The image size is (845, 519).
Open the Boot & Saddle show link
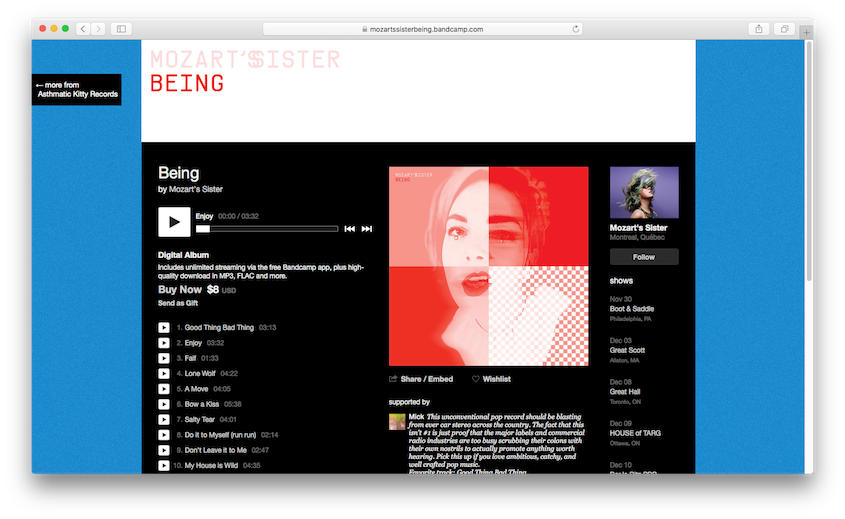632,309
